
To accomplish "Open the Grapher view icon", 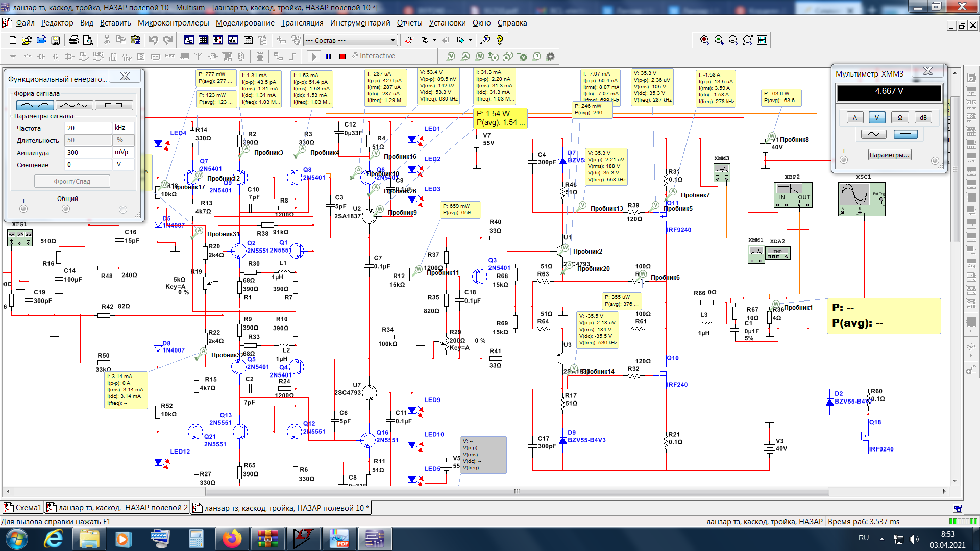I will pyautogui.click(x=233, y=40).
